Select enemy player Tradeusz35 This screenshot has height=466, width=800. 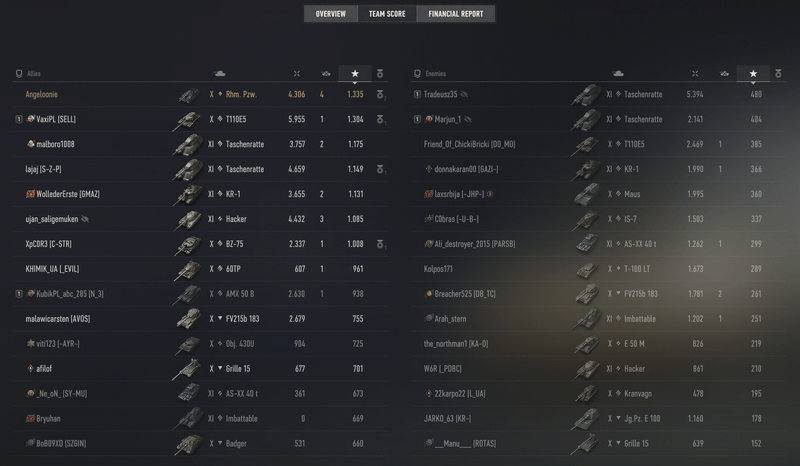[x=440, y=95]
